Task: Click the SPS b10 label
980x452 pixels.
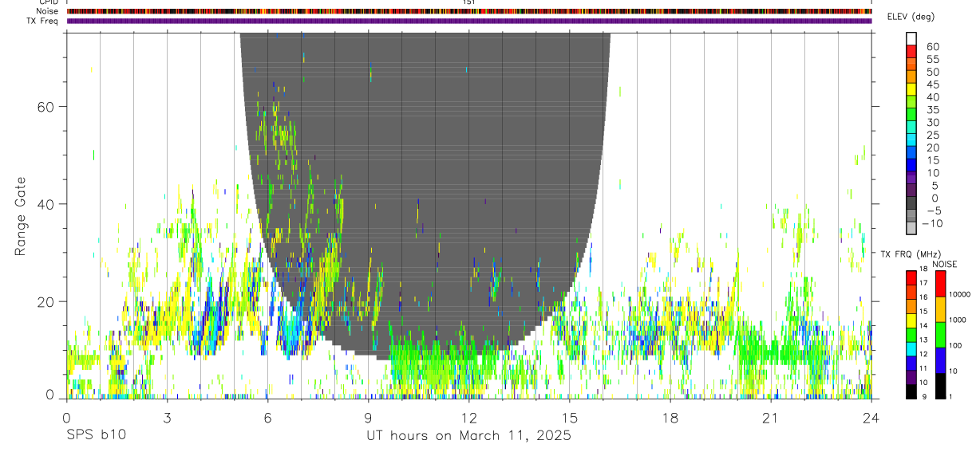Action: 96,435
